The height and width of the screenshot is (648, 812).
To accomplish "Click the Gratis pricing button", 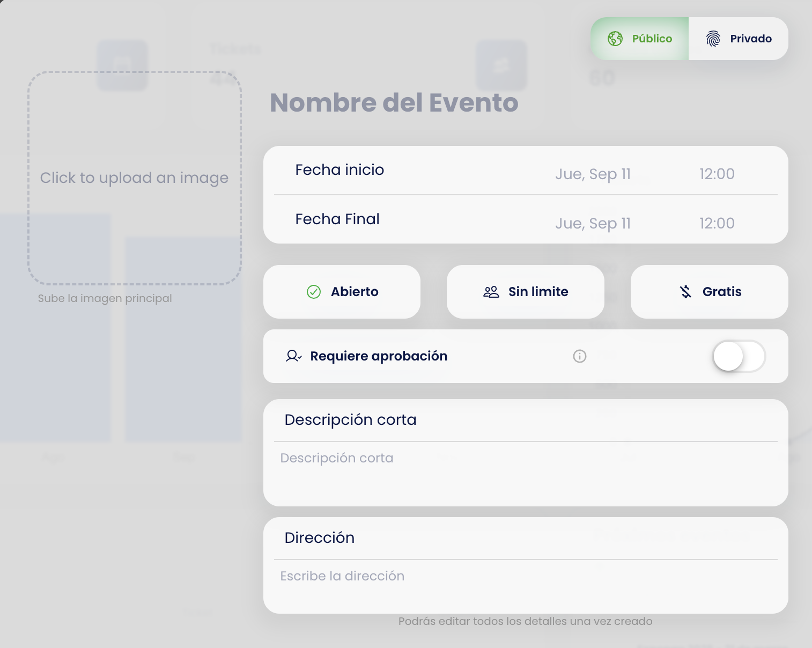I will [710, 292].
